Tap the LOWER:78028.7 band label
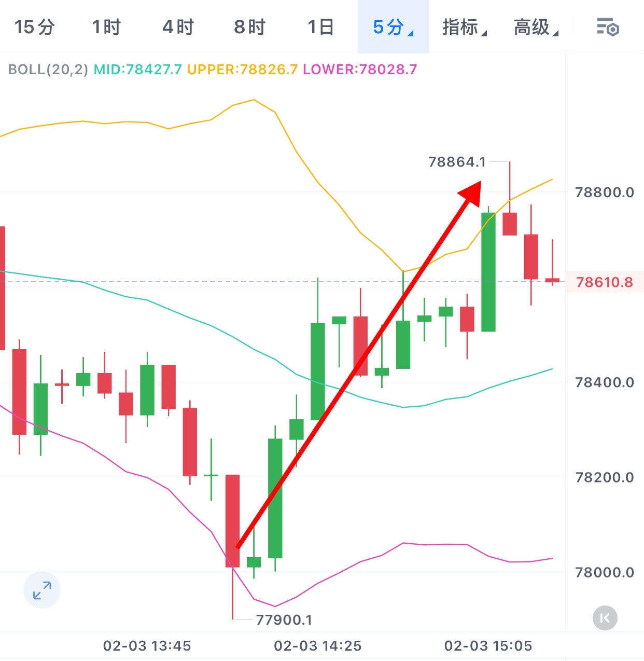 (360, 70)
